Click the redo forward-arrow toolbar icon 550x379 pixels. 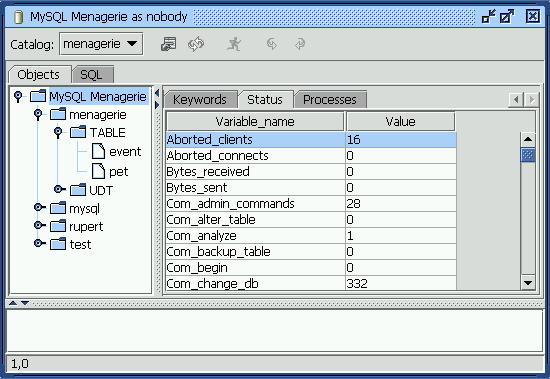300,44
